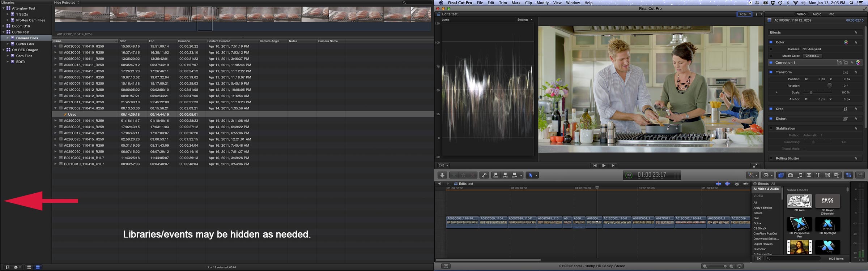Toggle the Color effect blue checkbox
Viewport: 868px width, 271px height.
click(x=771, y=42)
